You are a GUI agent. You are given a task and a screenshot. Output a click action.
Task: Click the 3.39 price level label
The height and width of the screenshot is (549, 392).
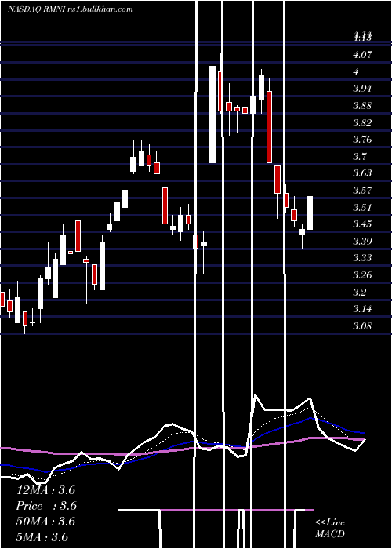tap(362, 242)
